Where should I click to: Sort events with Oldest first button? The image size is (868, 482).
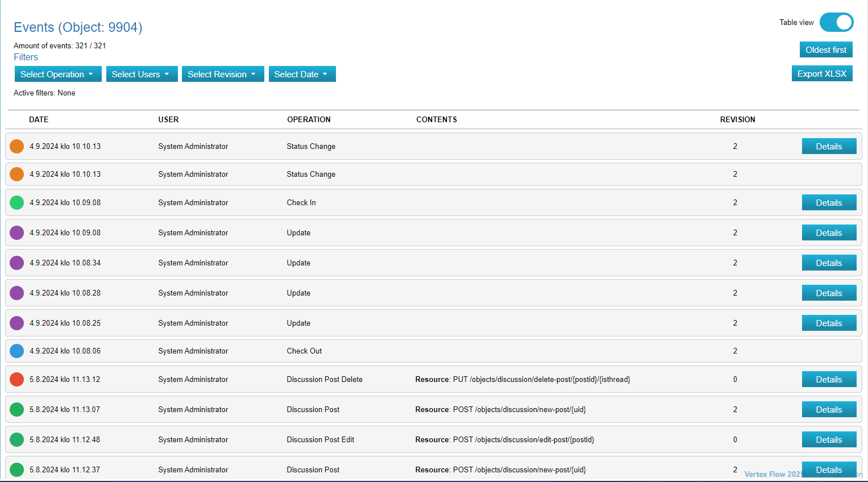click(x=825, y=49)
